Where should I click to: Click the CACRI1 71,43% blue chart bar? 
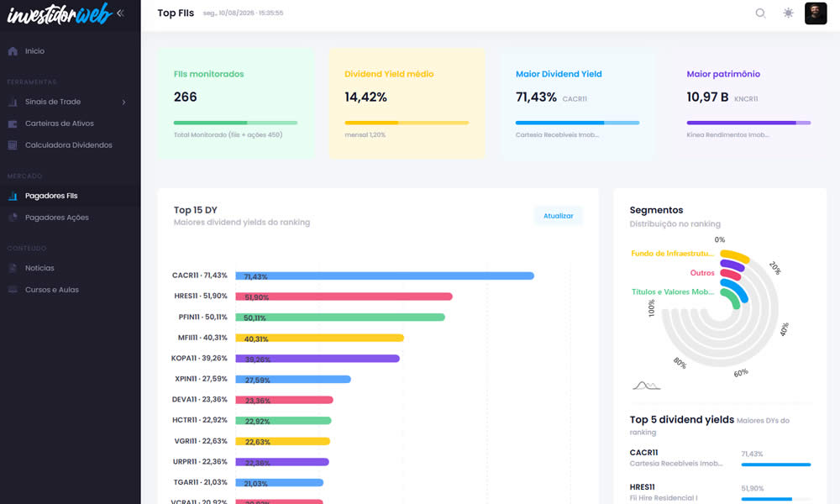pos(385,276)
